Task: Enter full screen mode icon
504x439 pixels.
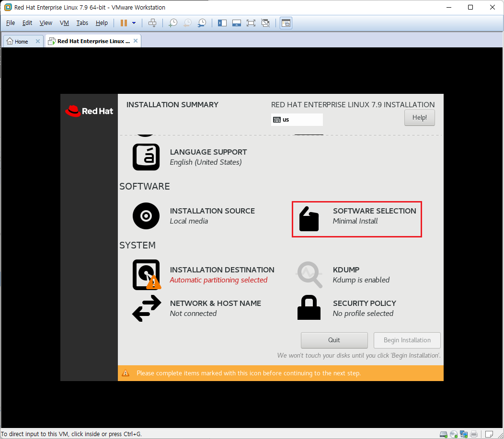Action: [x=251, y=23]
